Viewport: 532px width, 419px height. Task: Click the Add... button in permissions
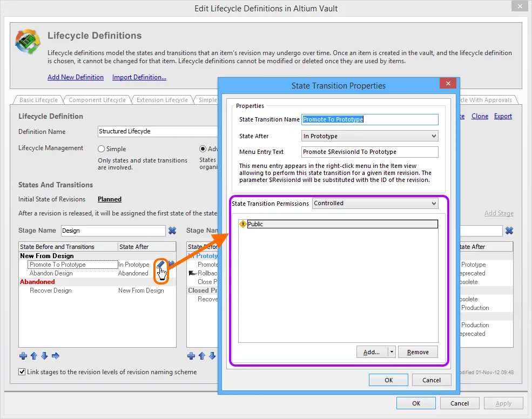pyautogui.click(x=372, y=352)
